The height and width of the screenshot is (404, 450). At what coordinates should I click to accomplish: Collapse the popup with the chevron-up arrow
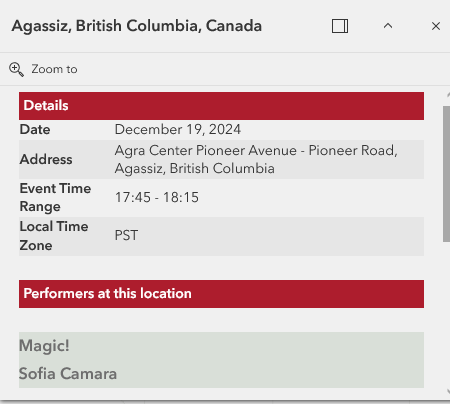tap(388, 26)
